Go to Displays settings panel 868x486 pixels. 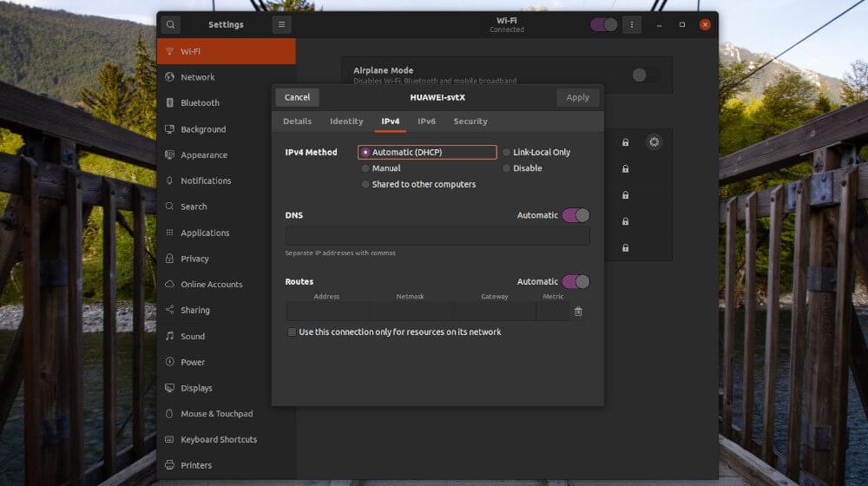coord(196,388)
